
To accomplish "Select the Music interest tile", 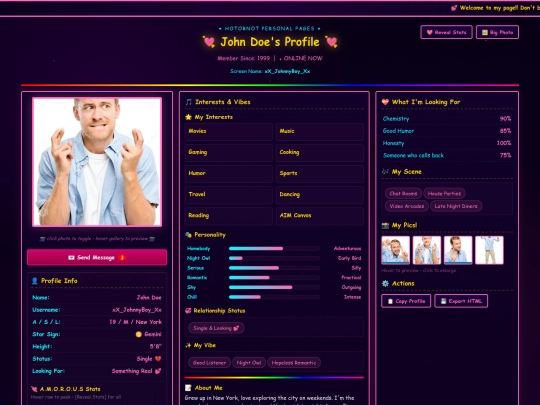I will pos(320,131).
